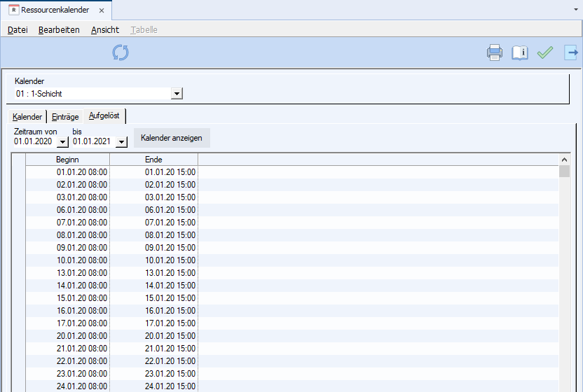
Task: Click the Beginn column header
Action: 67,160
